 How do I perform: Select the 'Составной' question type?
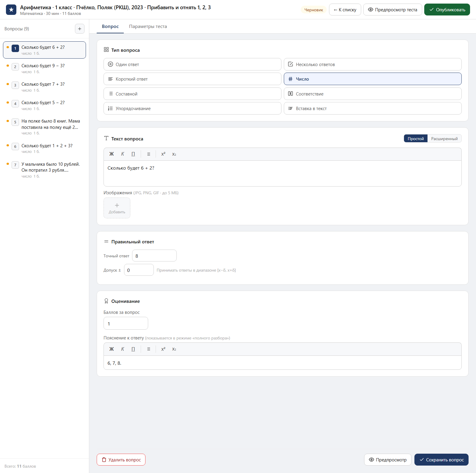(192, 94)
